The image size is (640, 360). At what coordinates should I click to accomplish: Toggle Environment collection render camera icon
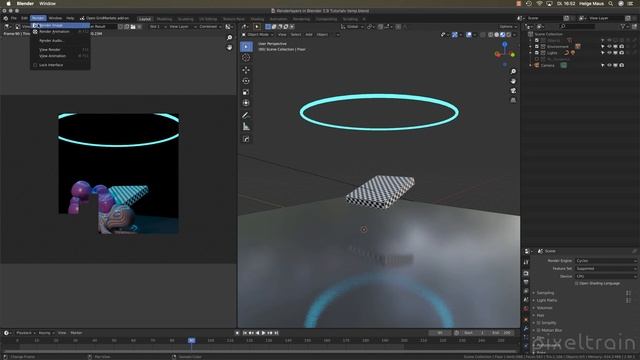pyautogui.click(x=622, y=47)
